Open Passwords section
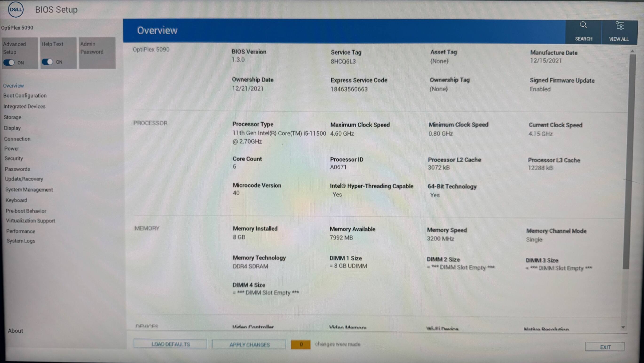 (17, 169)
